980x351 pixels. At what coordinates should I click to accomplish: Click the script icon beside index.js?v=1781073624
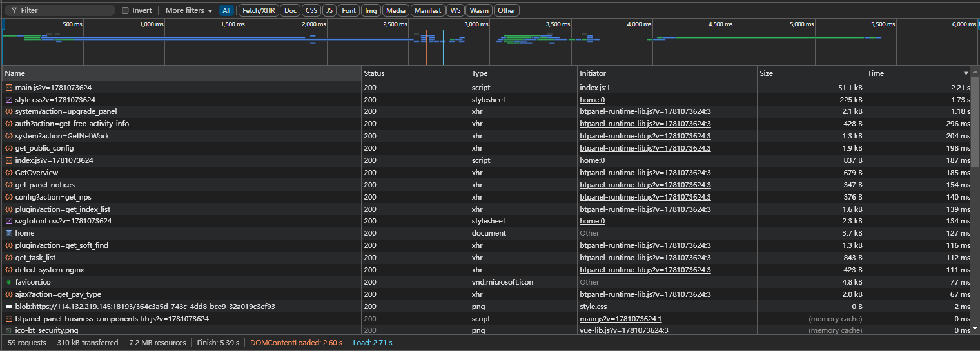click(9, 160)
